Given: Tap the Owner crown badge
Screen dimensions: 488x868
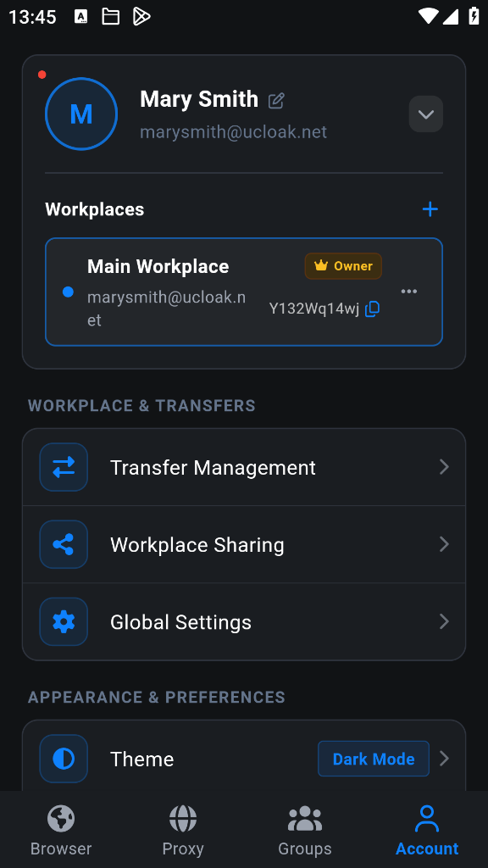Looking at the screenshot, I should 343,266.
